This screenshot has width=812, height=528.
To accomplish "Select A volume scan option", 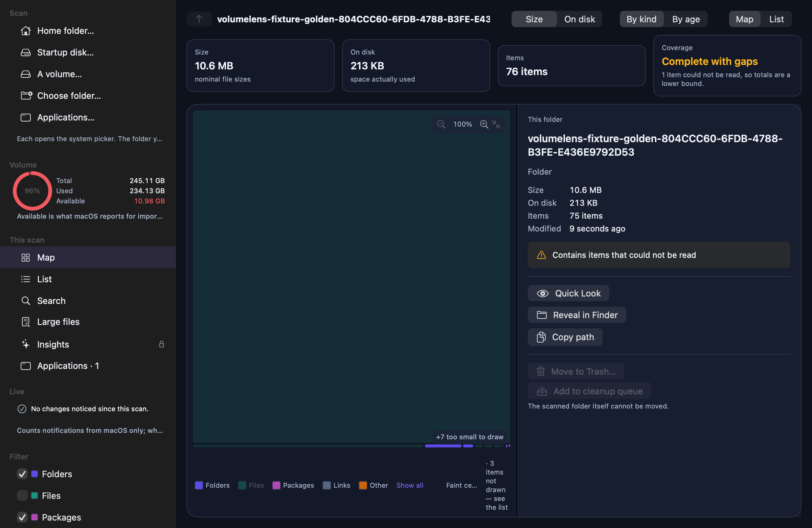I will pos(88,74).
